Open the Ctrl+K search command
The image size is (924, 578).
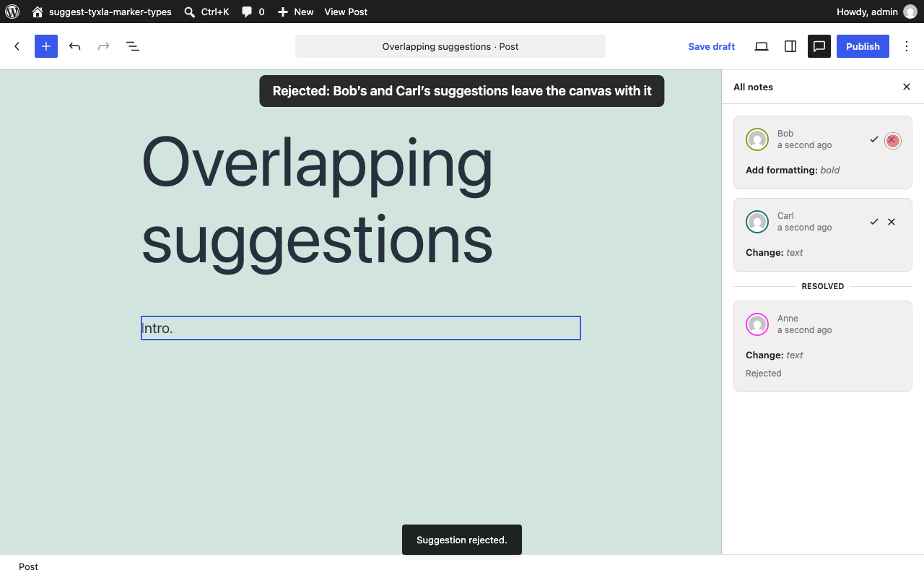point(206,12)
